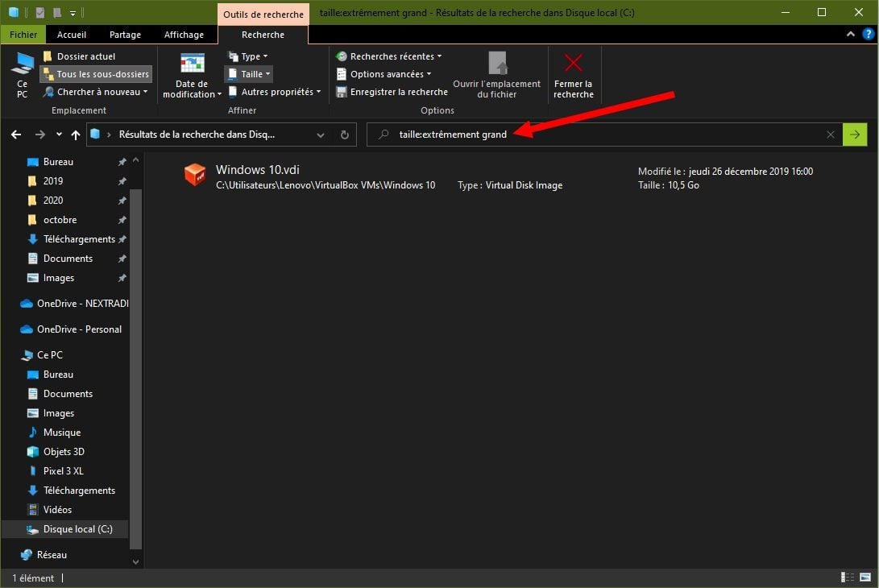The image size is (879, 588).
Task: Select Windows 10.vdi file icon
Action: coord(195,174)
